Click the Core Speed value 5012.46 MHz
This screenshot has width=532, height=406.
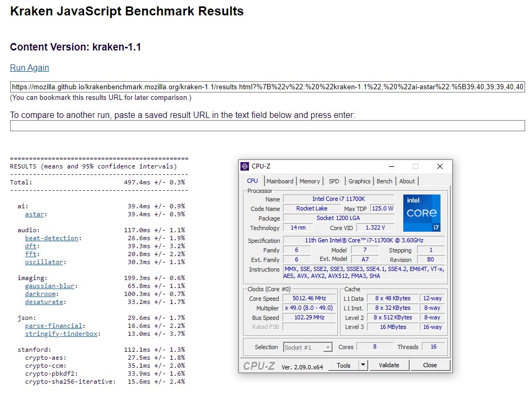pos(309,298)
